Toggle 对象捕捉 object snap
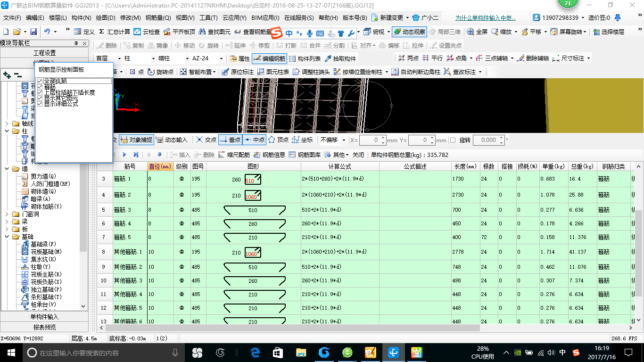The image size is (644, 362). pos(136,140)
